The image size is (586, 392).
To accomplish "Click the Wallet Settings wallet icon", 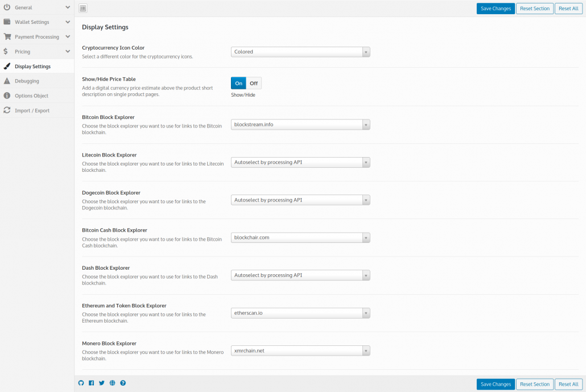I will (x=7, y=22).
